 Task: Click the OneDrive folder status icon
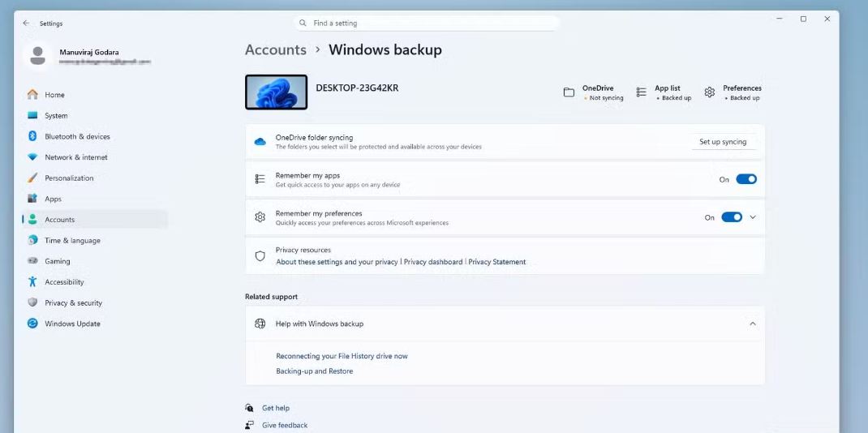point(569,92)
